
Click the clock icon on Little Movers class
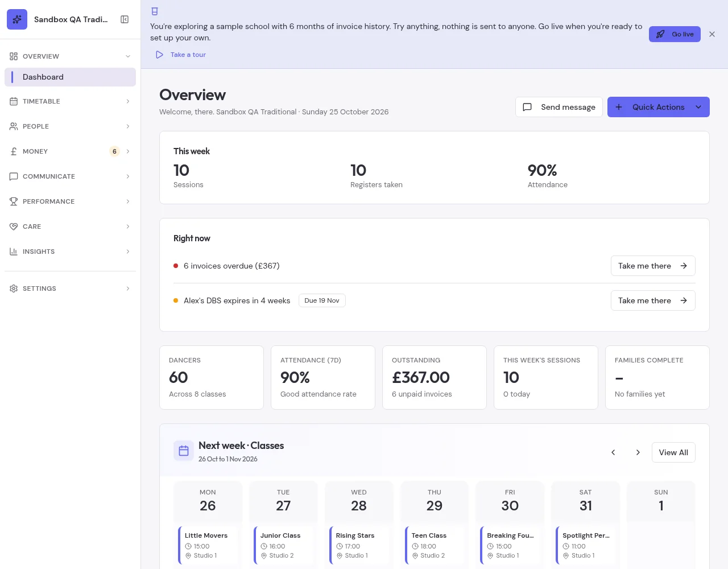pyautogui.click(x=188, y=546)
